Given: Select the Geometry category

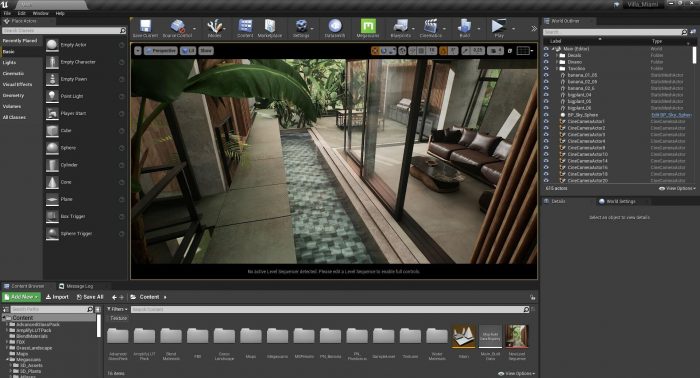Looking at the screenshot, I should [x=13, y=96].
